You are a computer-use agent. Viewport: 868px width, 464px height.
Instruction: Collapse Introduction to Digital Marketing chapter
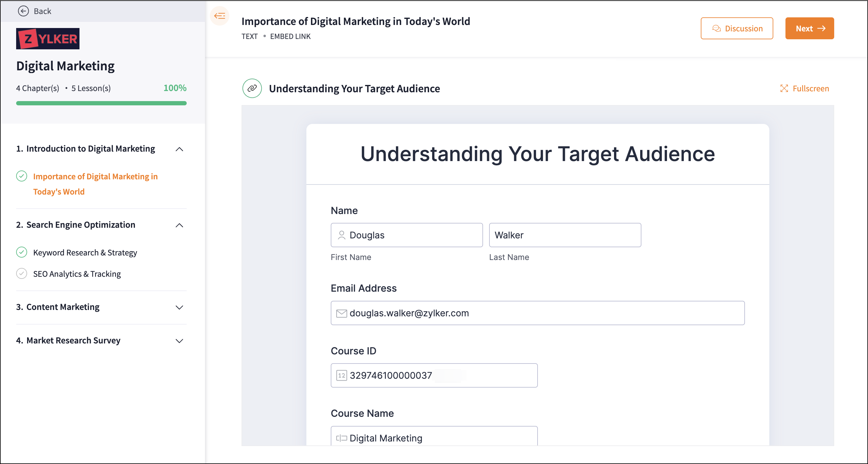[179, 149]
